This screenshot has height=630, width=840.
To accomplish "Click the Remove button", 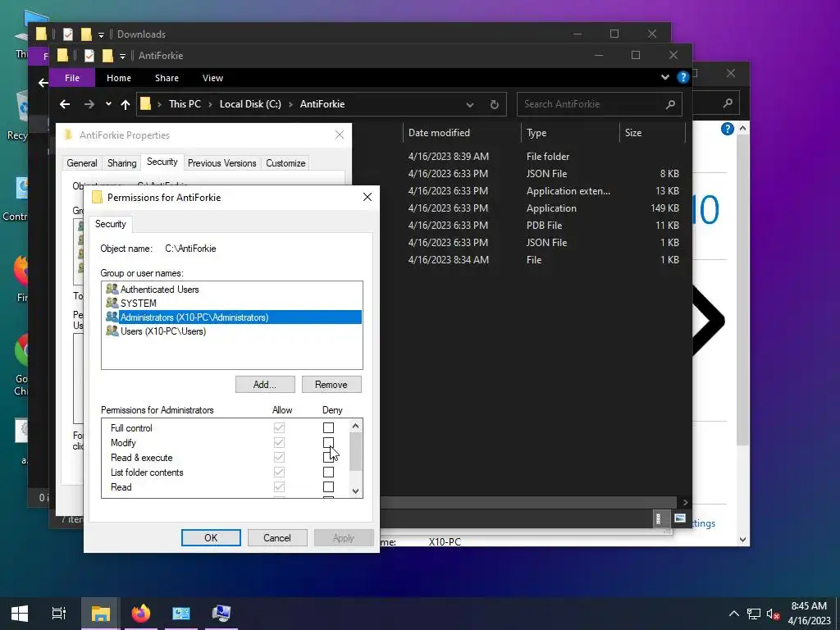I will (331, 384).
